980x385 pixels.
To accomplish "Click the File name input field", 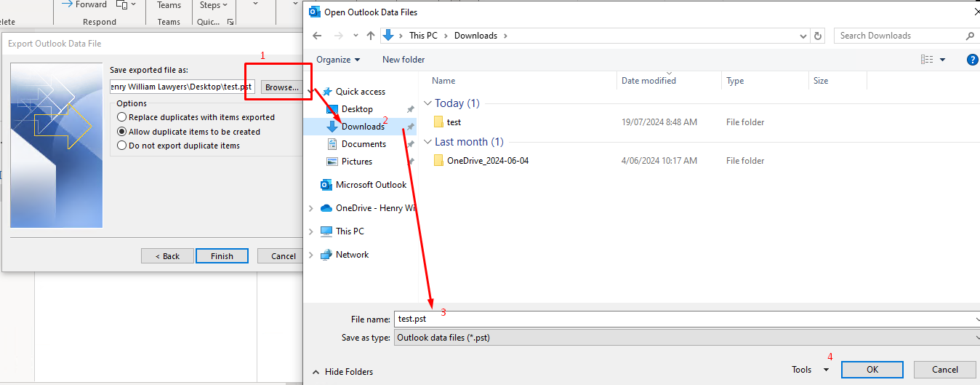I will coord(683,319).
